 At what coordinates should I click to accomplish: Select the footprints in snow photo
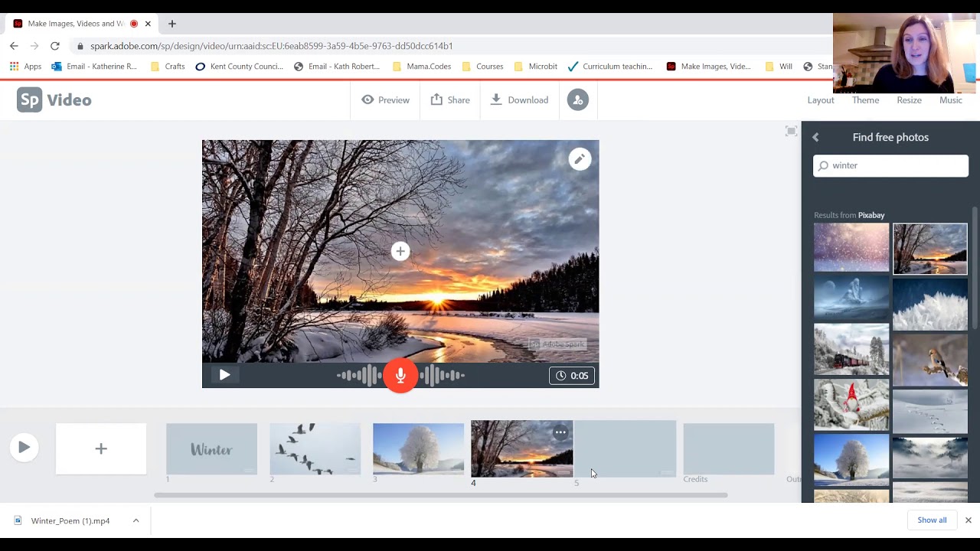929,412
